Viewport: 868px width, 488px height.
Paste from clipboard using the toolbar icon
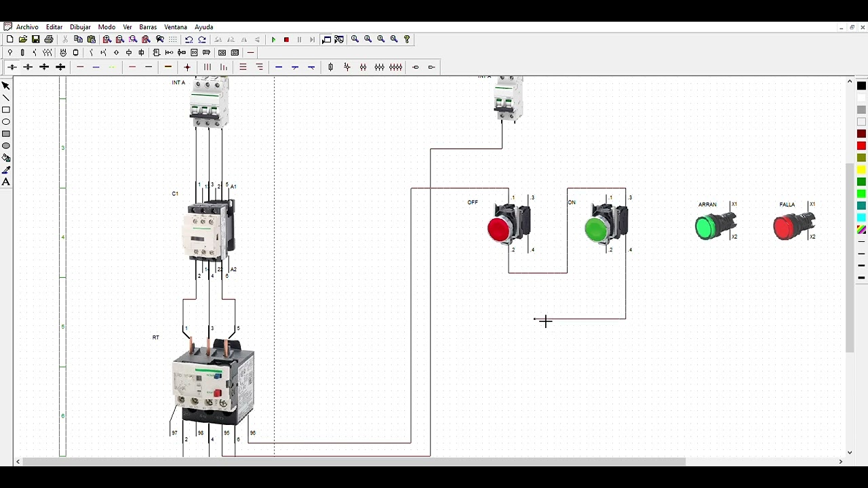point(92,39)
